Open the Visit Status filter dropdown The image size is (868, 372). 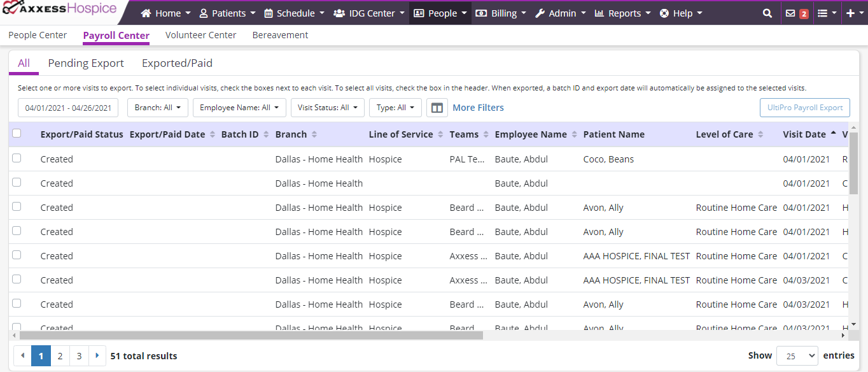pos(327,108)
